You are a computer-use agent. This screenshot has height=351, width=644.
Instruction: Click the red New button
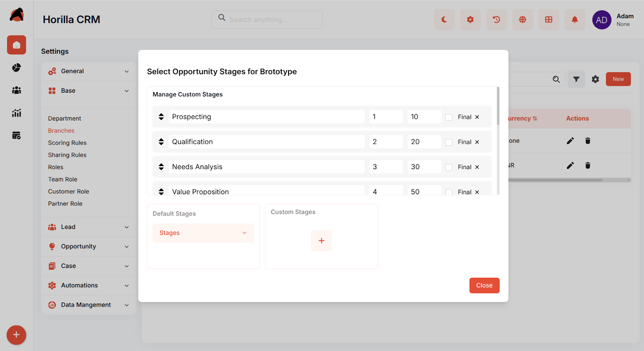click(x=618, y=79)
